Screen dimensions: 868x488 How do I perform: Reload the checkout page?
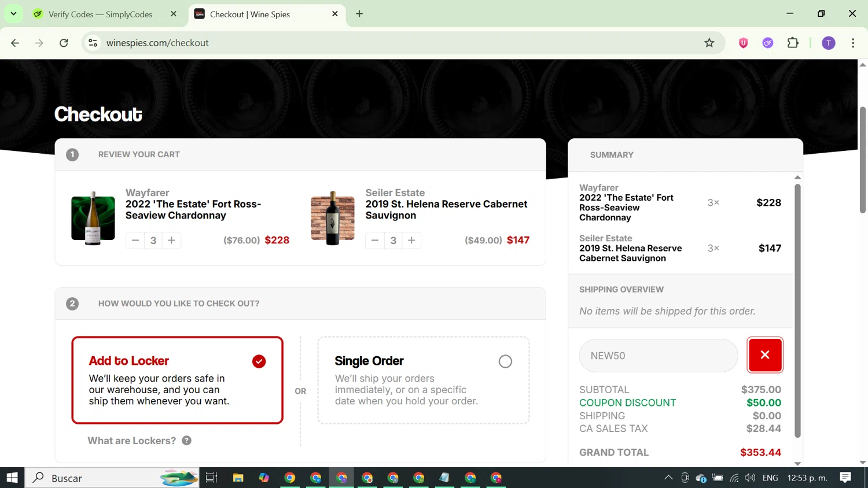click(64, 43)
